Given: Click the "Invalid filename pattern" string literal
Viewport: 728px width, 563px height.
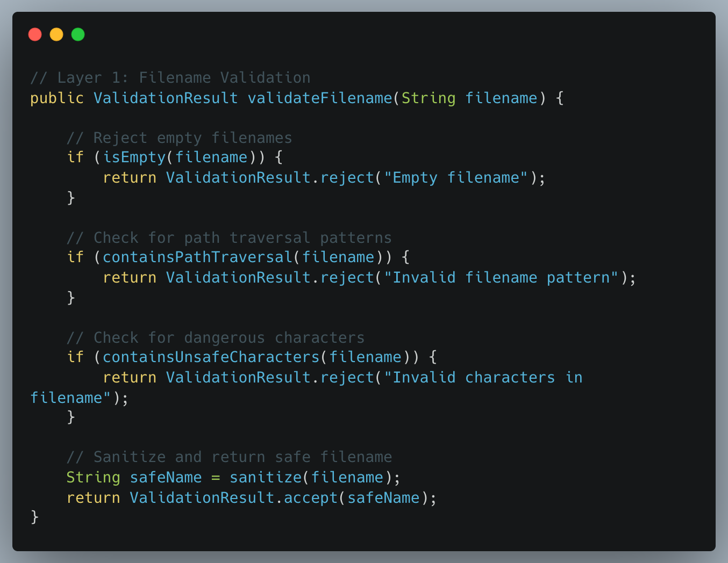Looking at the screenshot, I should tap(501, 277).
